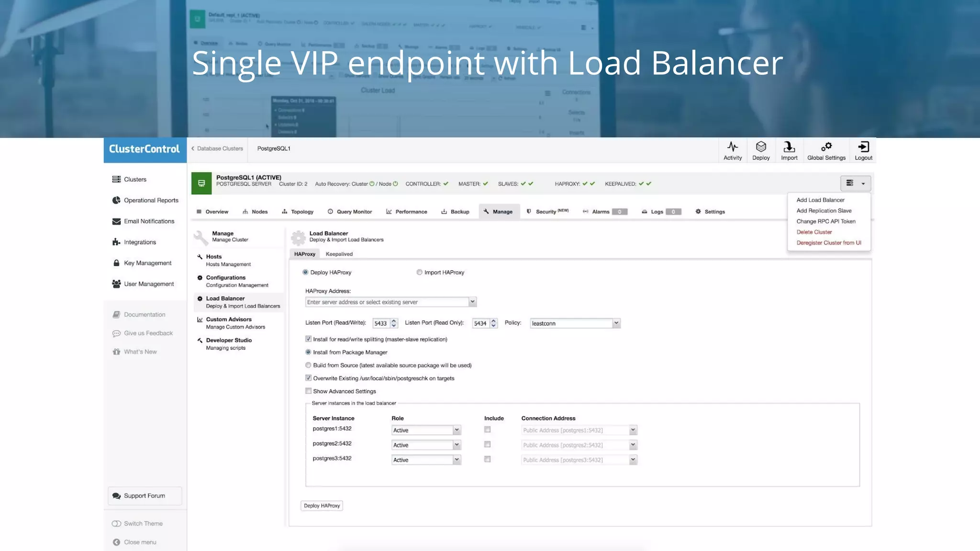This screenshot has height=551, width=980.
Task: Switch to the Overview tab
Action: pos(212,211)
